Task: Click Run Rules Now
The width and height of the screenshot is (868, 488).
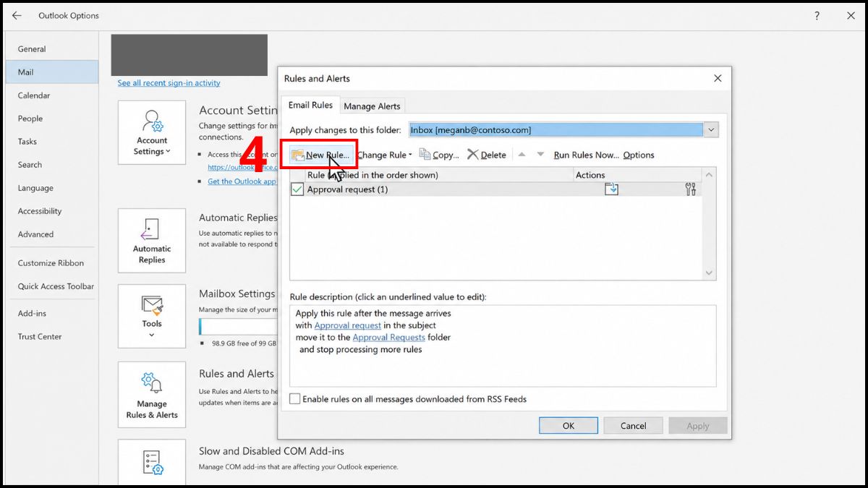Action: click(587, 155)
